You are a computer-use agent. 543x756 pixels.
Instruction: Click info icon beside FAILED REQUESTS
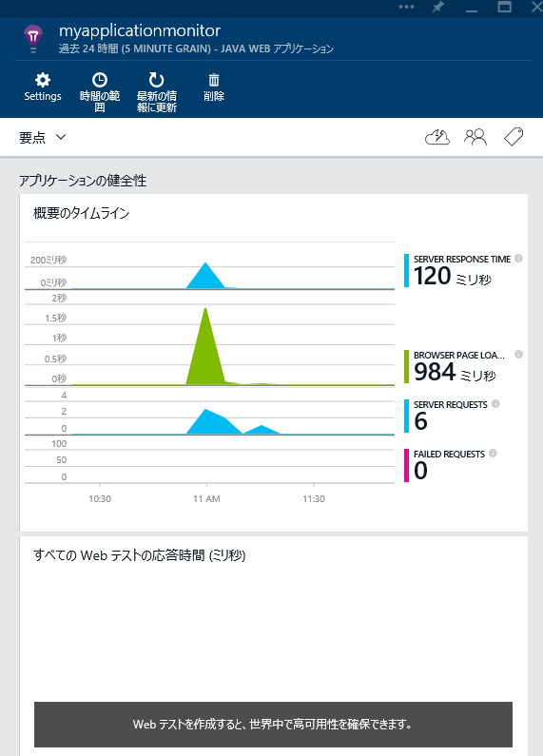click(x=493, y=453)
